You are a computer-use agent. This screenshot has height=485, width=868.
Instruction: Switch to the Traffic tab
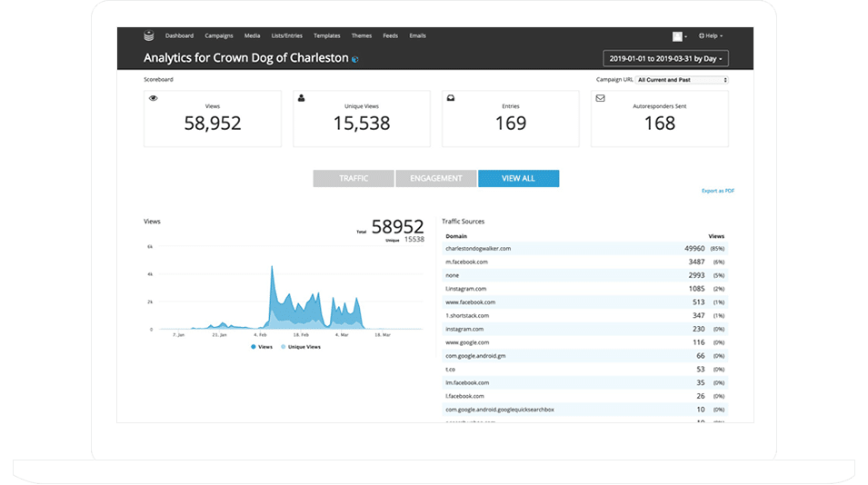[354, 178]
